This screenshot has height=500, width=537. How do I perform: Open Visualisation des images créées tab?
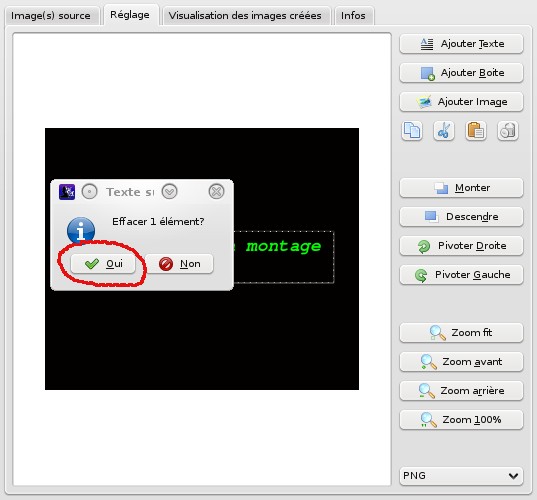coord(245,16)
